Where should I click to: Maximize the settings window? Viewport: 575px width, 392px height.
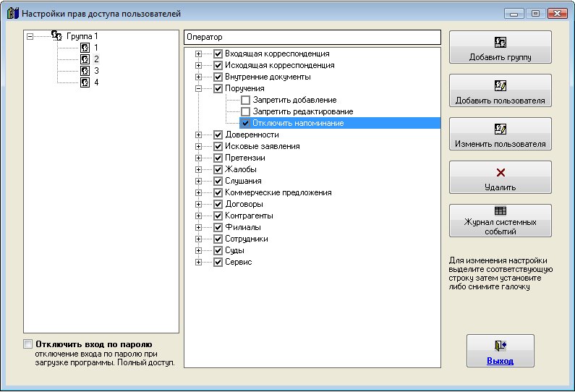535,14
